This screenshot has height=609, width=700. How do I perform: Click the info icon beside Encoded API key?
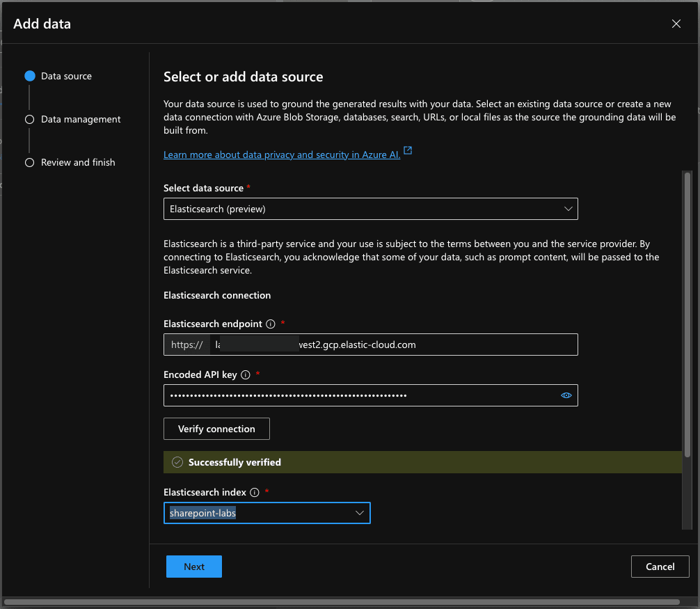pos(246,374)
